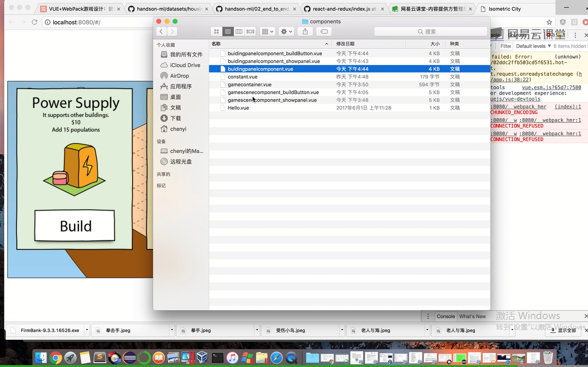Image resolution: width=588 pixels, height=367 pixels.
Task: Go back in Finder window
Action: (x=161, y=31)
